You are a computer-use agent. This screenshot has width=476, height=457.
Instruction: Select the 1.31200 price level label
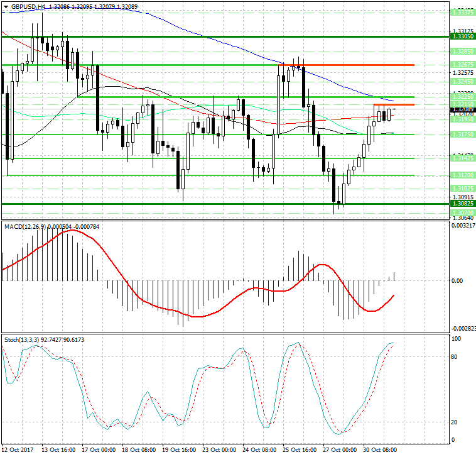462,175
